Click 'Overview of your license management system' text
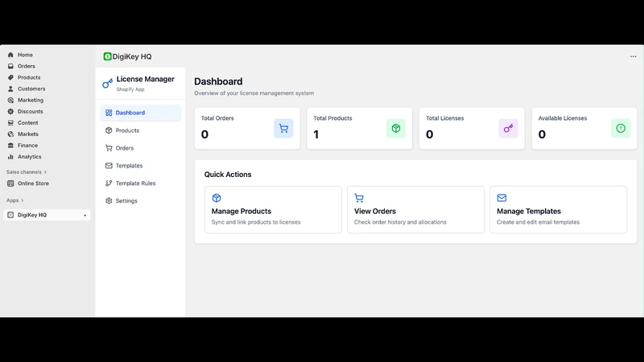This screenshot has height=362, width=644. [254, 93]
